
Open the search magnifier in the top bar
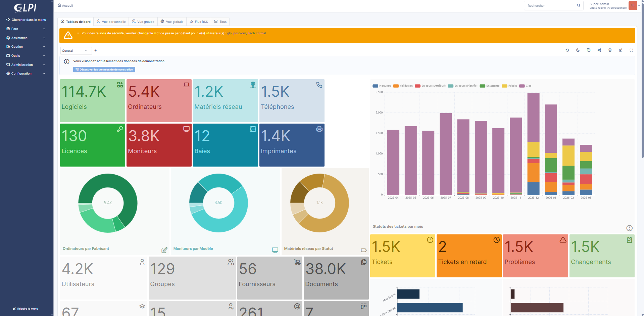coord(578,5)
